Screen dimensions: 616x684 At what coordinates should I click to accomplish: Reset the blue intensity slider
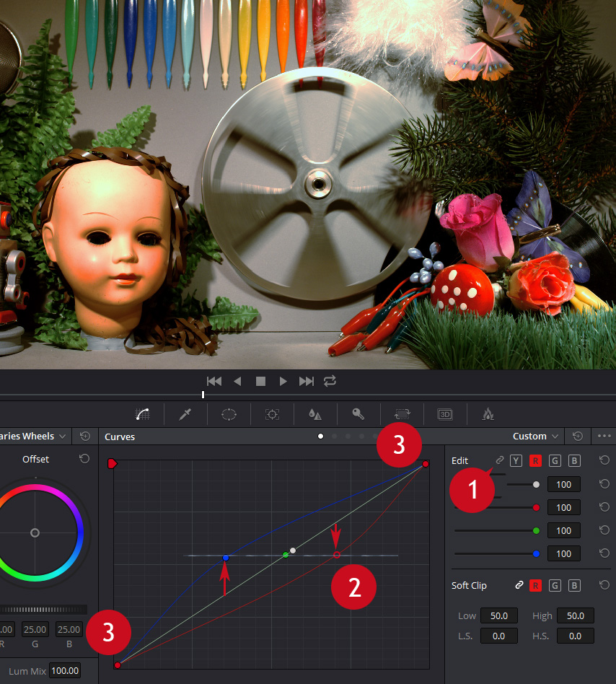point(604,553)
